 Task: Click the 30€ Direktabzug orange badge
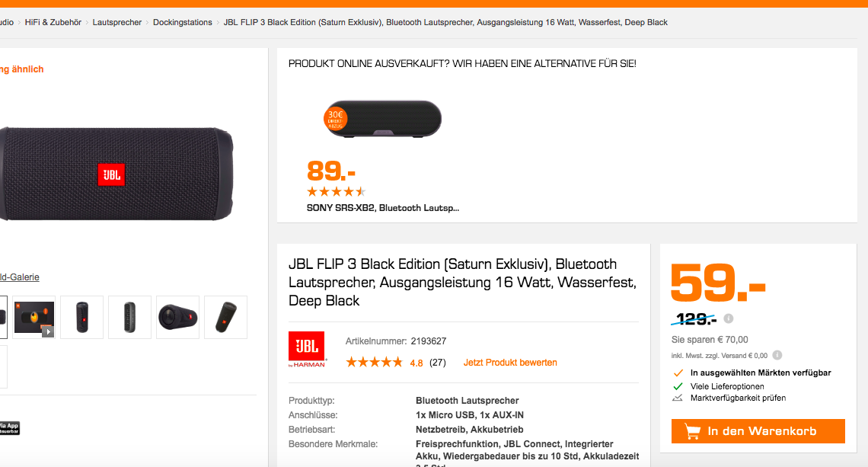(336, 119)
